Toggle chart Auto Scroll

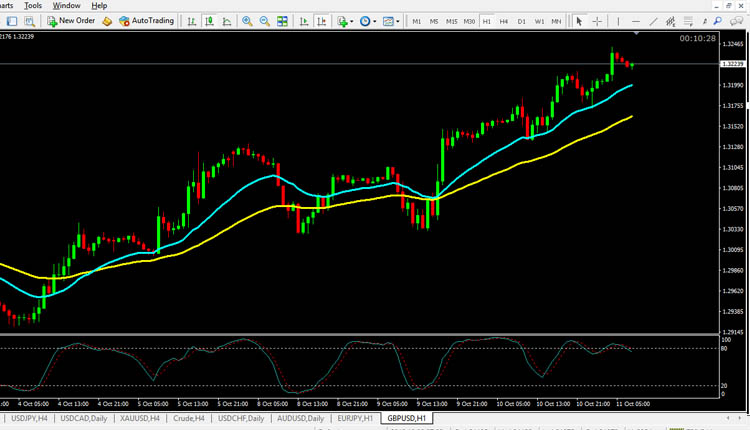click(x=304, y=21)
